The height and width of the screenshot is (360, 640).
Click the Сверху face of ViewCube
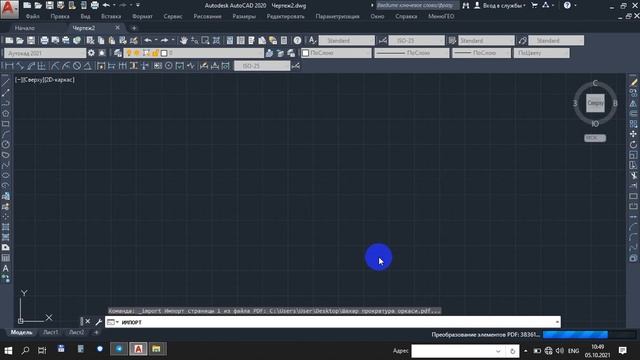[x=595, y=103]
